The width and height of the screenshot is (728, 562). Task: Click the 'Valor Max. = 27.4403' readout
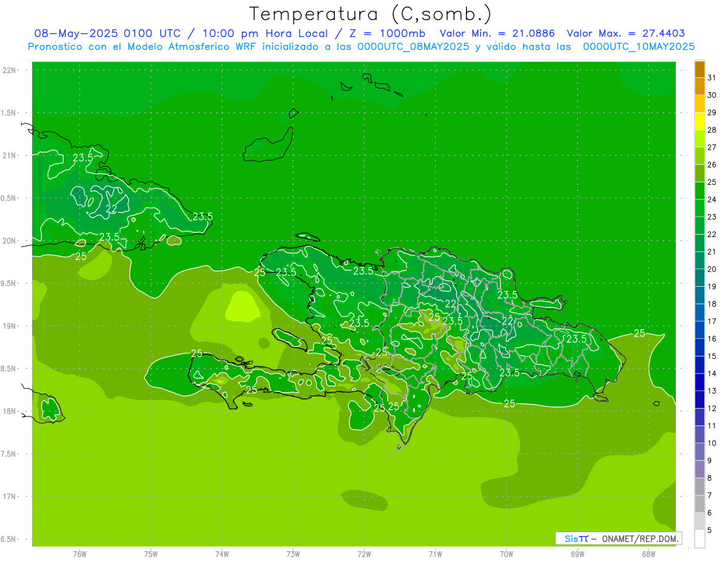[x=626, y=33]
